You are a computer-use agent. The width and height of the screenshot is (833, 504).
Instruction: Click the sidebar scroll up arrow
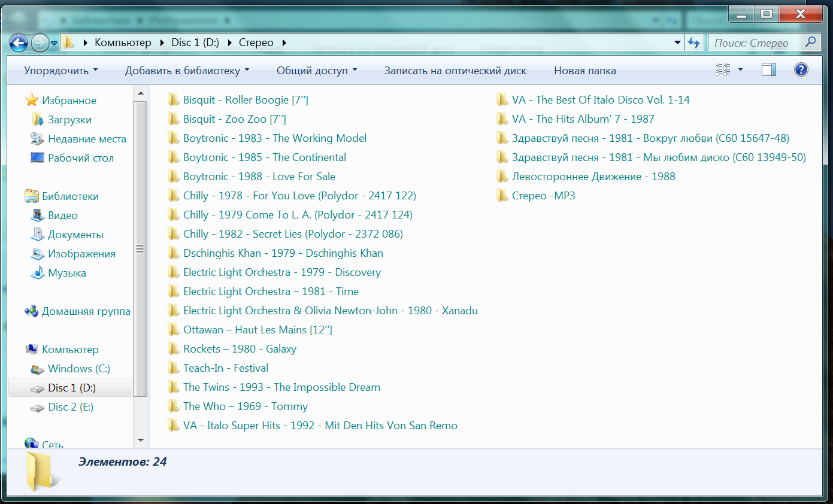point(141,93)
